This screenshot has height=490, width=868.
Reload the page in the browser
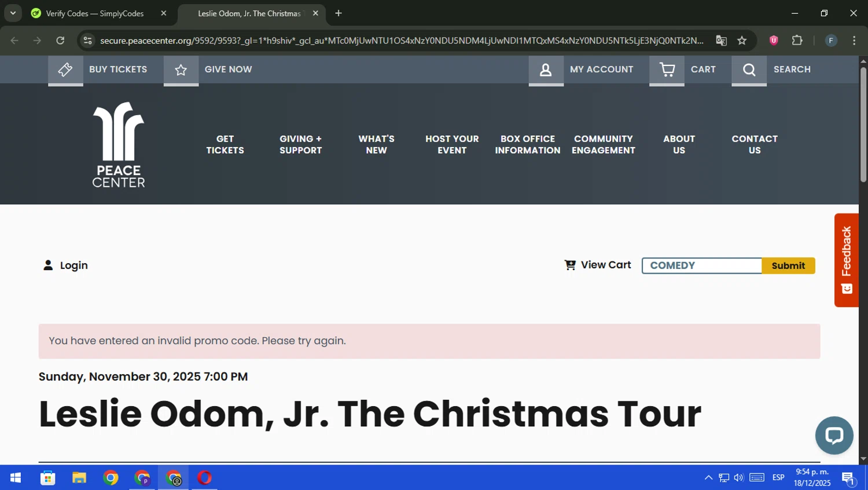[60, 40]
